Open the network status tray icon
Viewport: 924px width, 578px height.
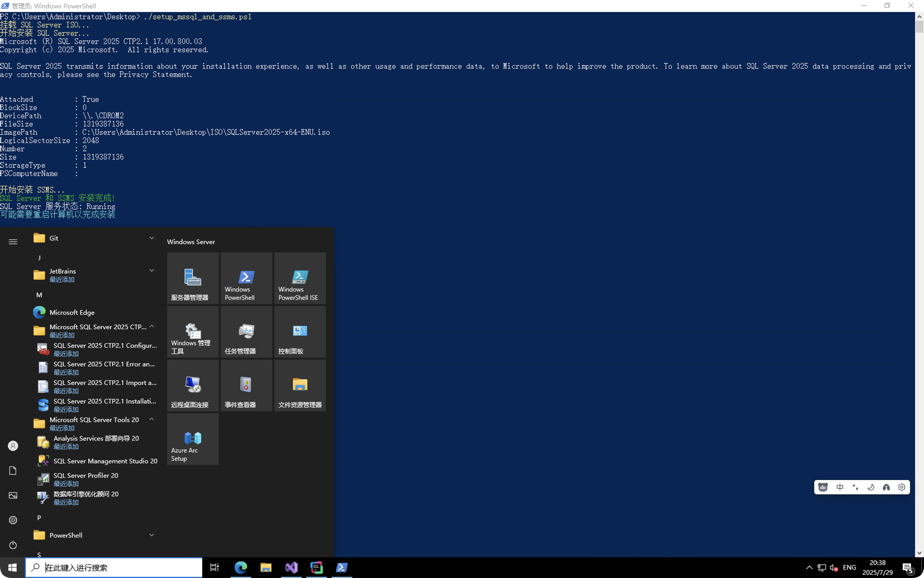tap(822, 568)
